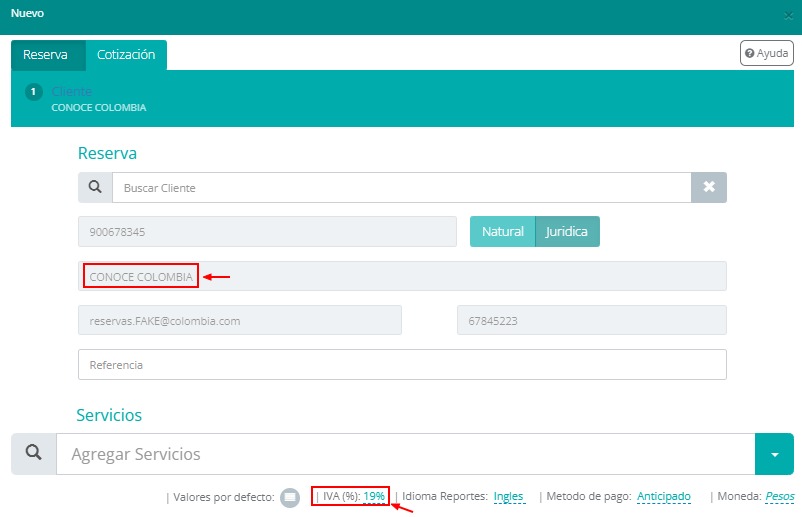Screen dimensions: 802x517
Task: Edit the IVA 19% value link
Action: click(x=374, y=496)
